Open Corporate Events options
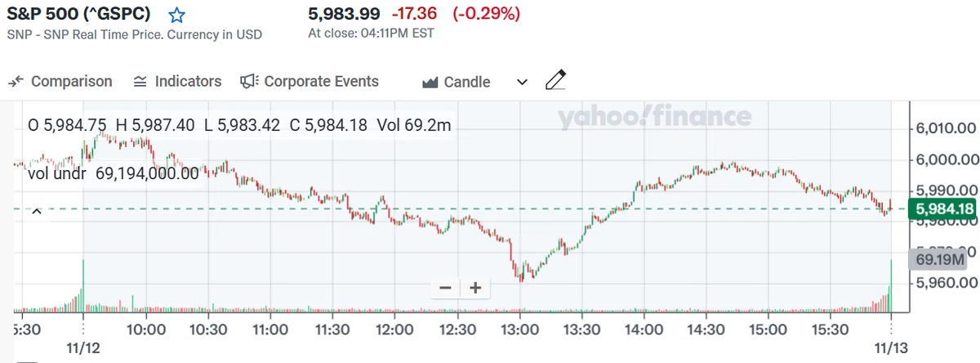The height and width of the screenshot is (363, 980). click(x=310, y=82)
